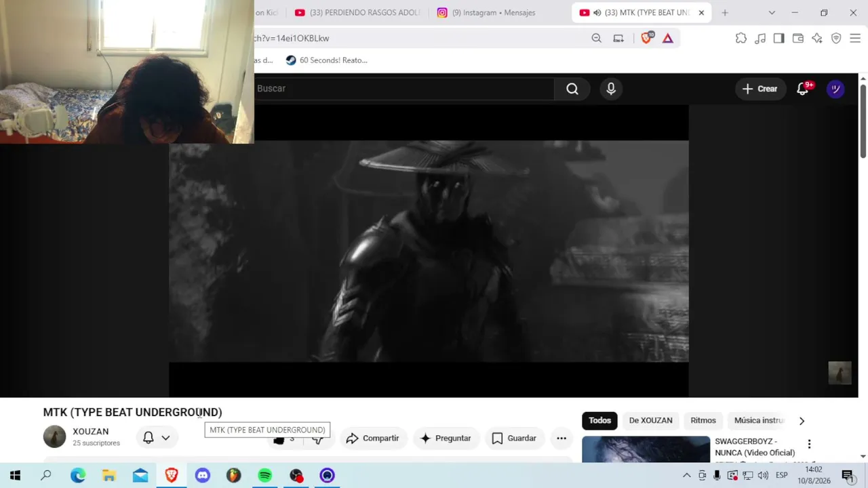Open the SWAGGERBOYZ NUNCA video thumbnail
Viewport: 868px width, 488px height.
pyautogui.click(x=646, y=449)
